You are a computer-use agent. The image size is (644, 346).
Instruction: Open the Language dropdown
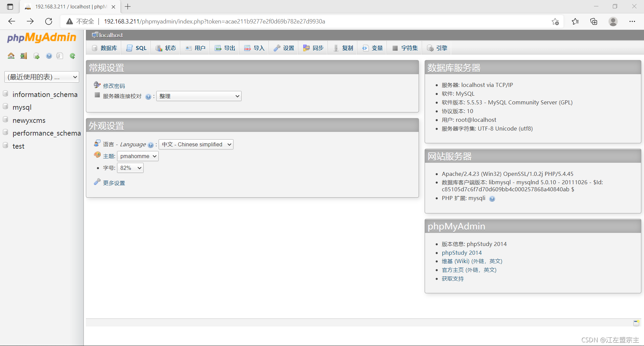pos(196,144)
